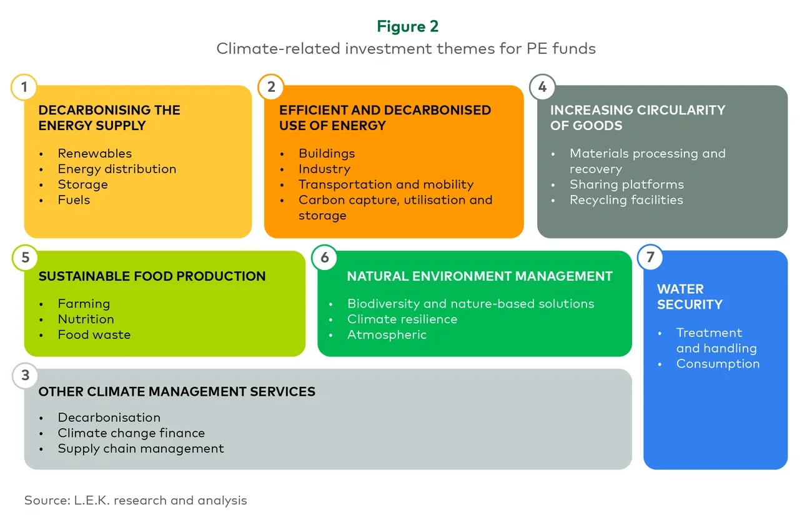Click the Source: L.E.K. research and analysis text
Image resolution: width=812 pixels, height=527 pixels.
coord(134,500)
